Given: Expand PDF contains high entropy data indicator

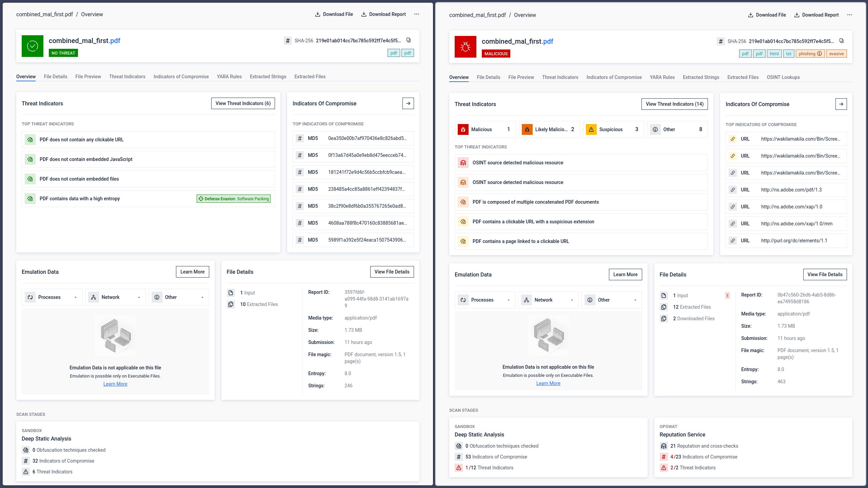Looking at the screenshot, I should pos(80,199).
